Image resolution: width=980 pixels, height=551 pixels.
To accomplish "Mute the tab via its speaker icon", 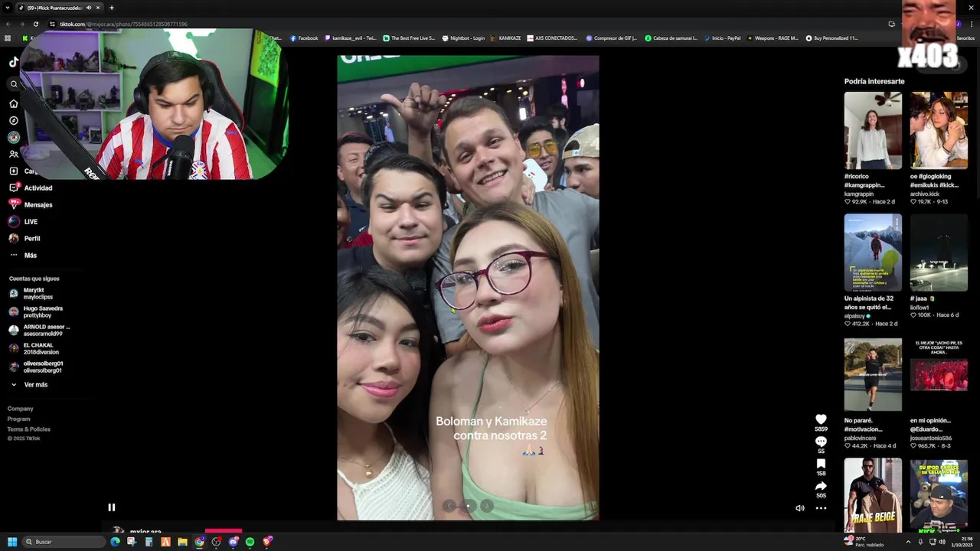I will [89, 8].
